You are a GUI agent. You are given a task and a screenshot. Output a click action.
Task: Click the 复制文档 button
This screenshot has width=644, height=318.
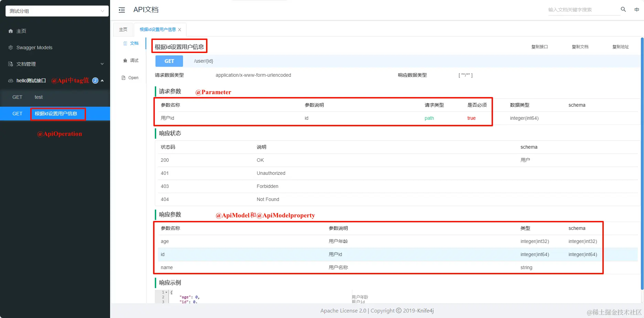(580, 47)
